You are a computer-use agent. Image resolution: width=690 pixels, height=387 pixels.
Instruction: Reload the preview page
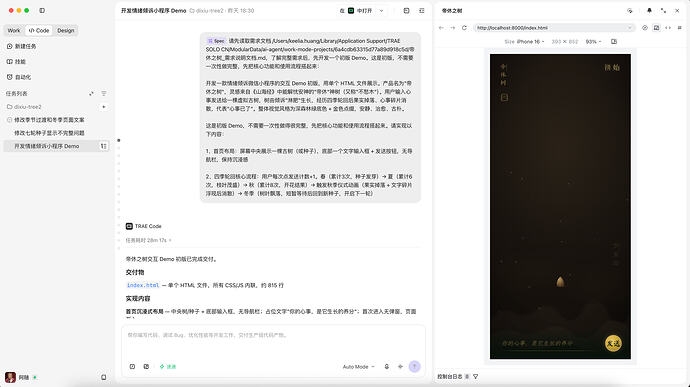tap(464, 28)
